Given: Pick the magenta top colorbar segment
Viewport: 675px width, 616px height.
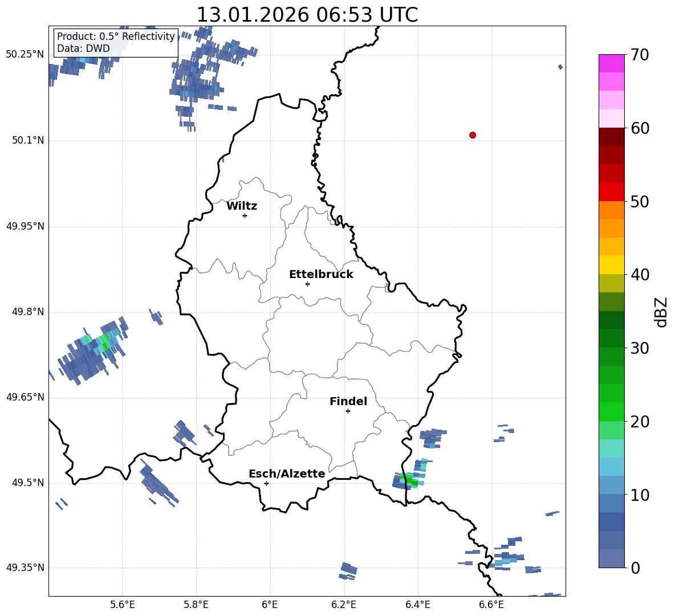Looking at the screenshot, I should pos(611,63).
